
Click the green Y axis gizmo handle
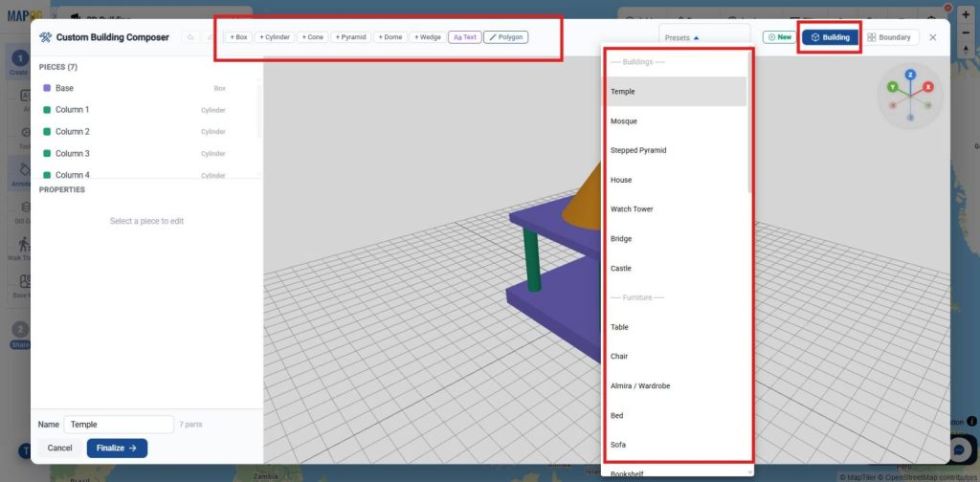tap(893, 87)
